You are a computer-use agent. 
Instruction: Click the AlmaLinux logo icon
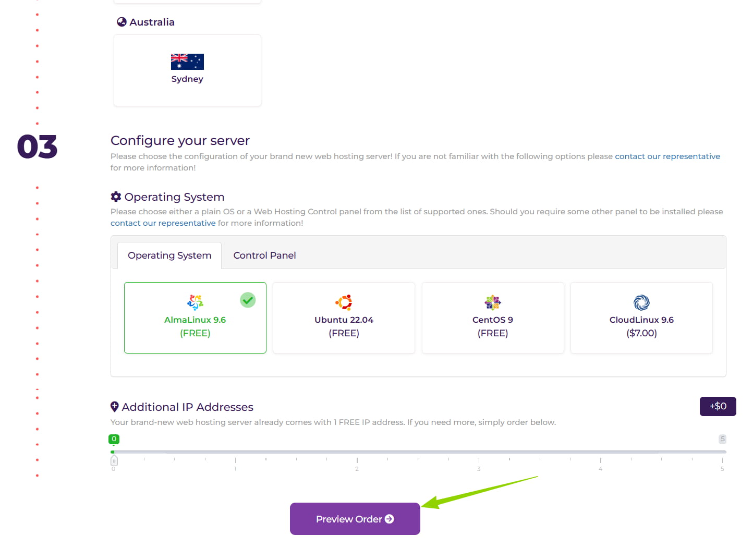pos(195,302)
